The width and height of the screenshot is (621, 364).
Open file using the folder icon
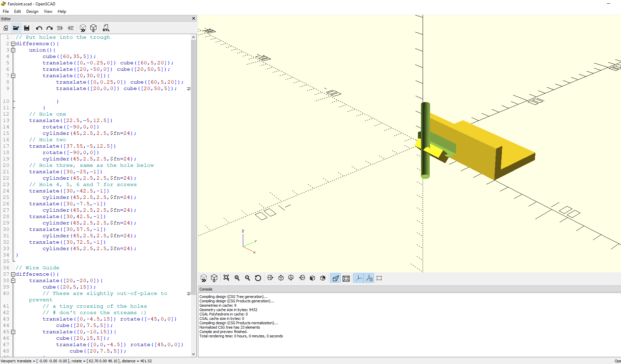pyautogui.click(x=16, y=28)
